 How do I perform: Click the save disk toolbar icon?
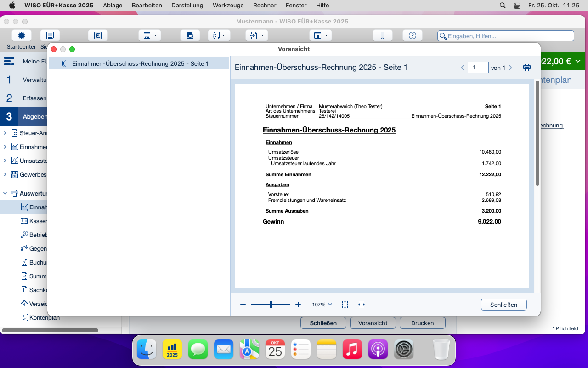50,35
